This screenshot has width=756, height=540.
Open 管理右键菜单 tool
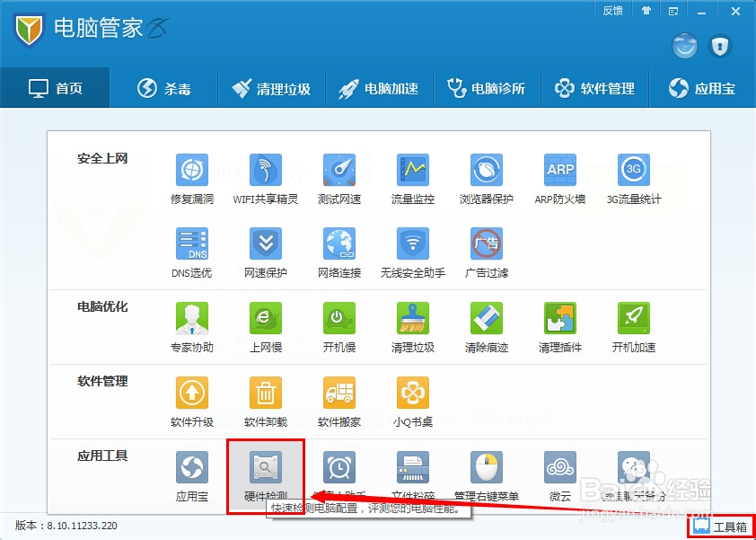click(x=487, y=477)
